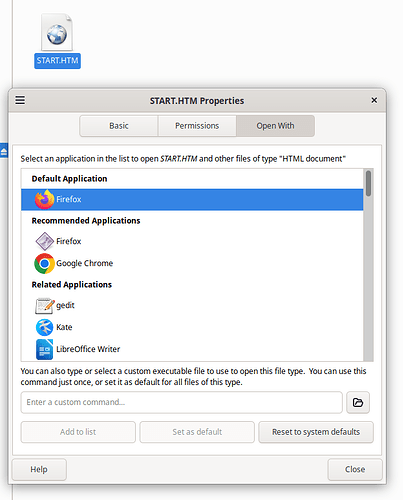Click Reset to system defaults
This screenshot has width=403, height=500.
[x=316, y=432]
